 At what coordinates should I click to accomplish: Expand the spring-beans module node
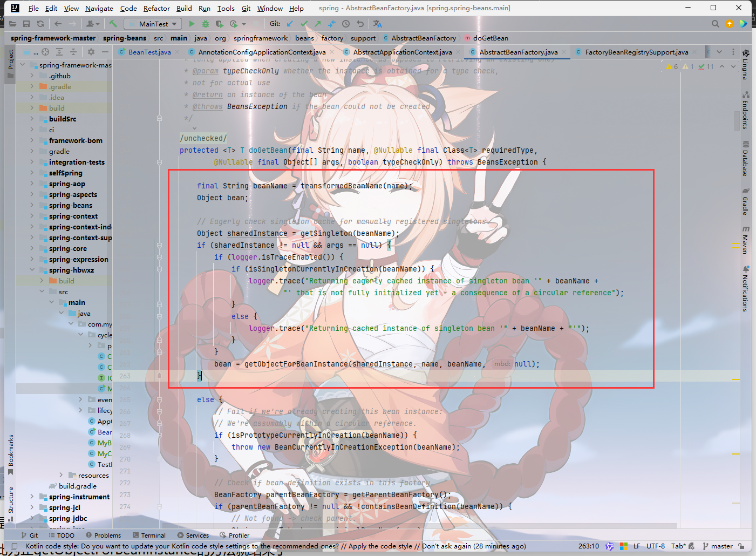tap(32, 205)
